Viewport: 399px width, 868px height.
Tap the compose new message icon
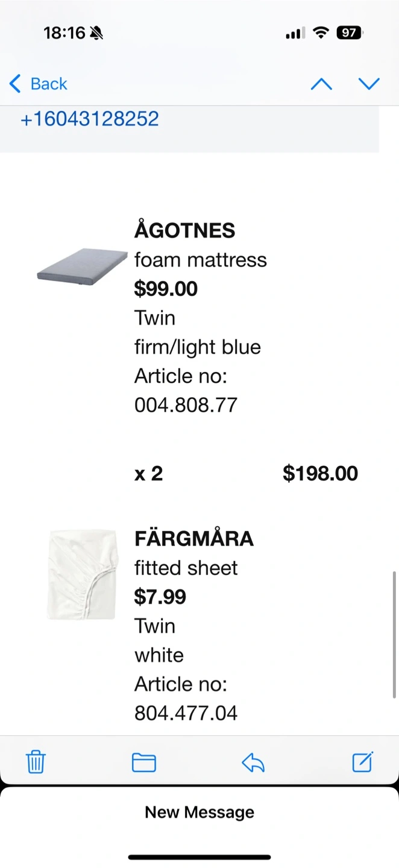click(x=363, y=762)
